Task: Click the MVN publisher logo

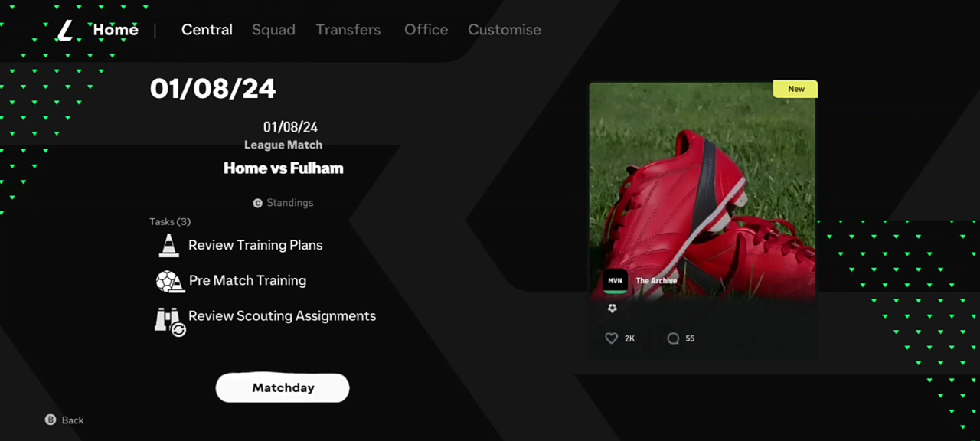Action: point(615,281)
